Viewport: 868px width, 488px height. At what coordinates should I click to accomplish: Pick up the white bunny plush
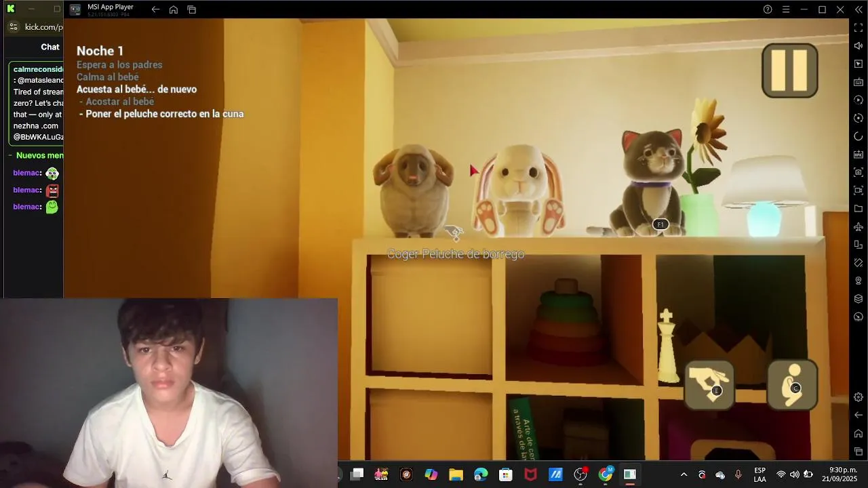click(x=519, y=190)
